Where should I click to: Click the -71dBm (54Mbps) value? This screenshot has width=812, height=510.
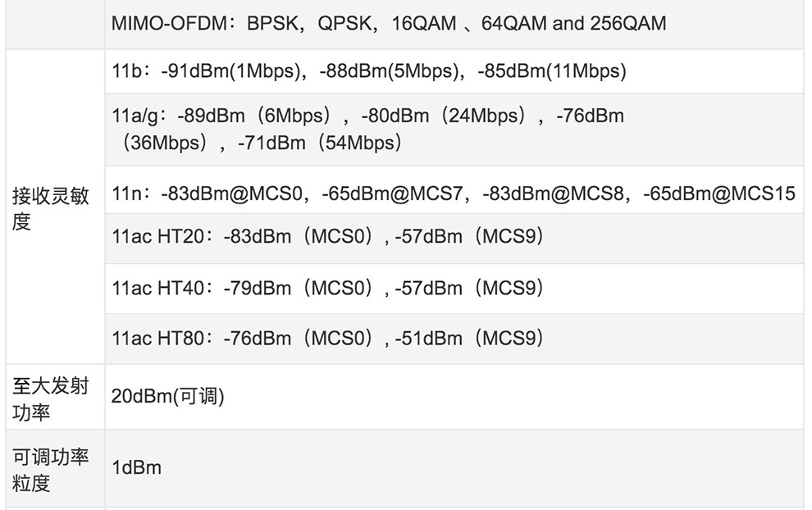pyautogui.click(x=321, y=143)
